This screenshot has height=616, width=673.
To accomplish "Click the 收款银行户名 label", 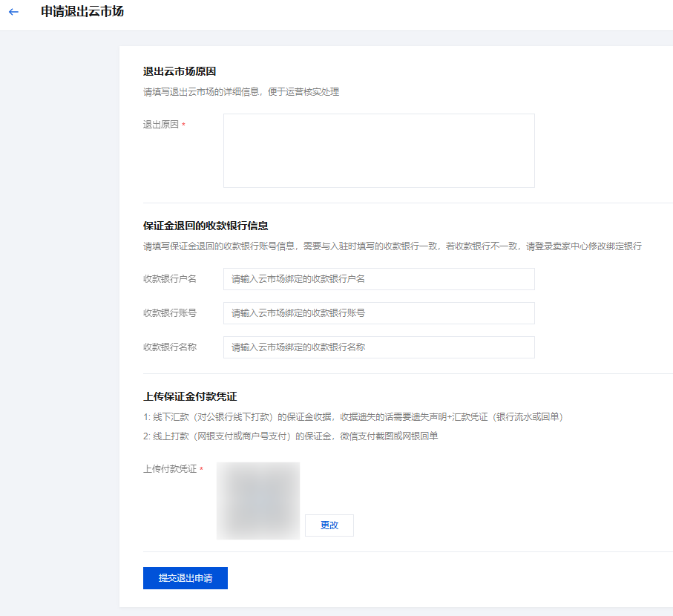I will [170, 279].
